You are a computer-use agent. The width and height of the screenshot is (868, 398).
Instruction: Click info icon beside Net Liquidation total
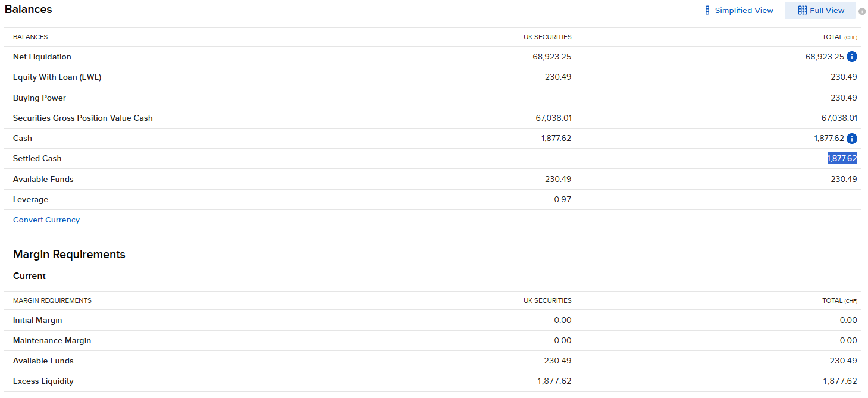coord(851,57)
